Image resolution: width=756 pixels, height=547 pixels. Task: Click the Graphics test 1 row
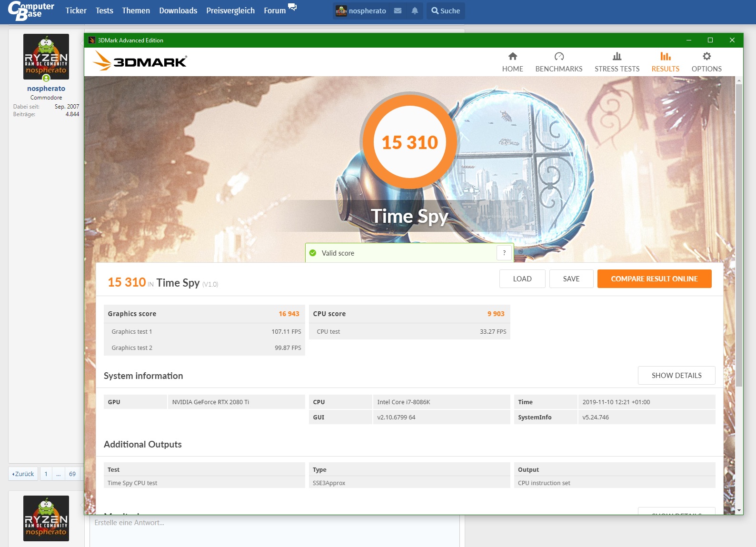click(204, 331)
